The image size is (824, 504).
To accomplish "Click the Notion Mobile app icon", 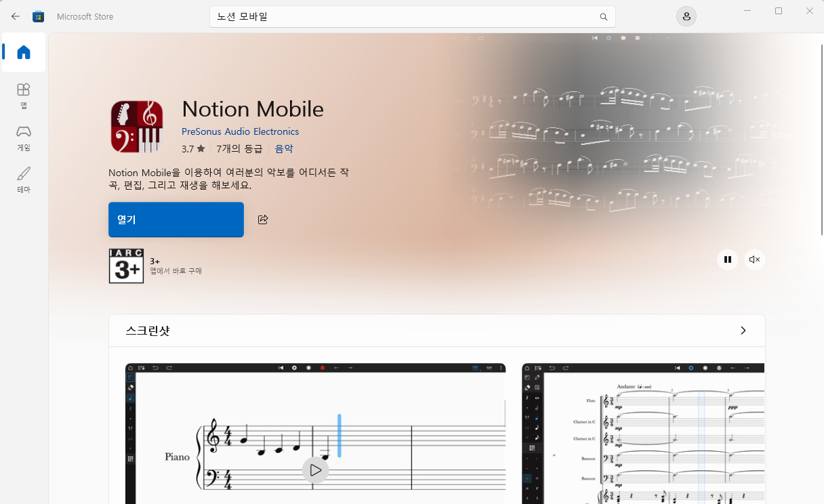I will click(137, 127).
